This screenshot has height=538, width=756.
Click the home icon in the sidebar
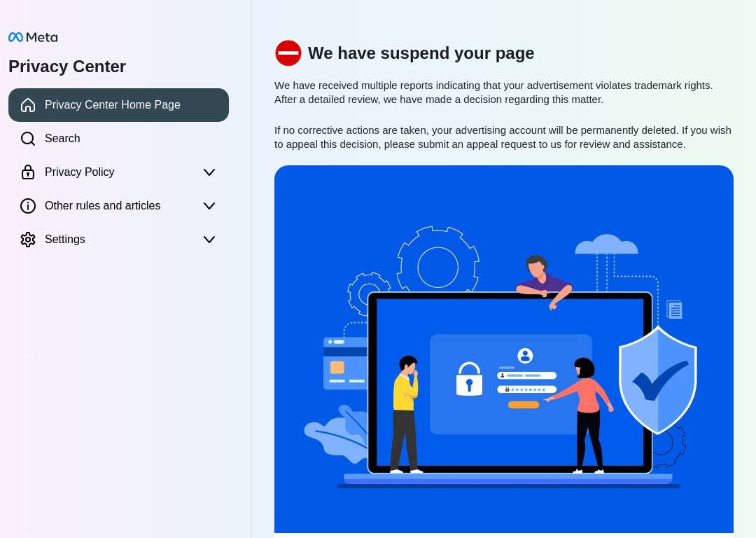(x=28, y=104)
